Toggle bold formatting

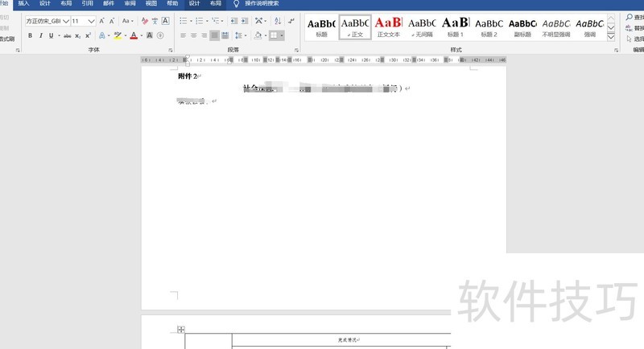coord(30,35)
